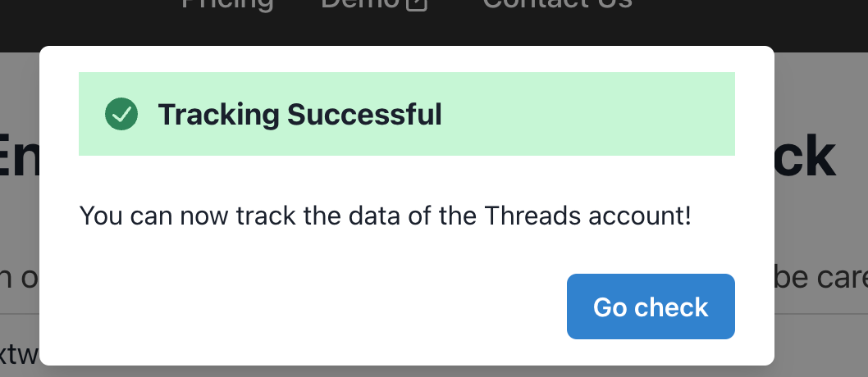Click empty green banner area right of heading

(x=591, y=114)
